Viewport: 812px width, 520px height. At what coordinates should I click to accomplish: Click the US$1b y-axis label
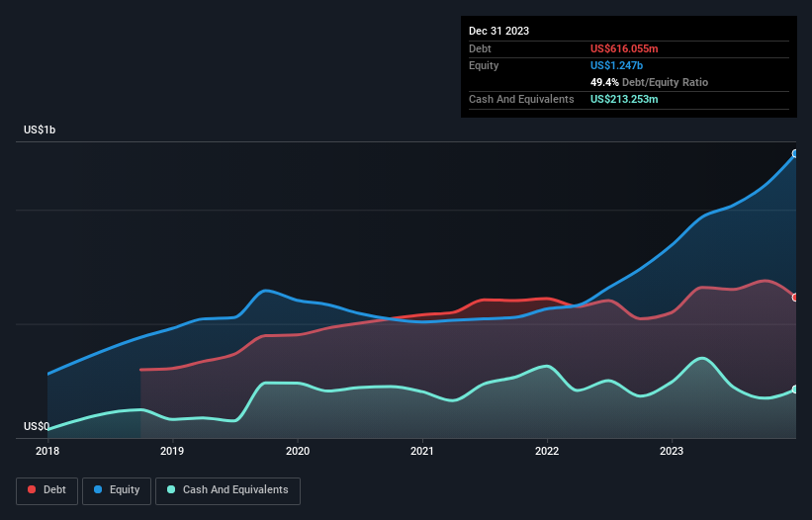coord(40,130)
